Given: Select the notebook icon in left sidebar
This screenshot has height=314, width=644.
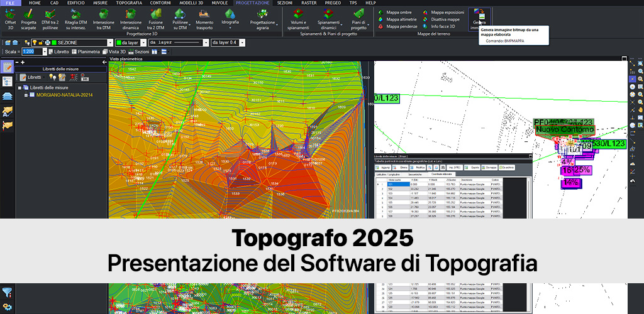Looking at the screenshot, I should click(x=8, y=67).
